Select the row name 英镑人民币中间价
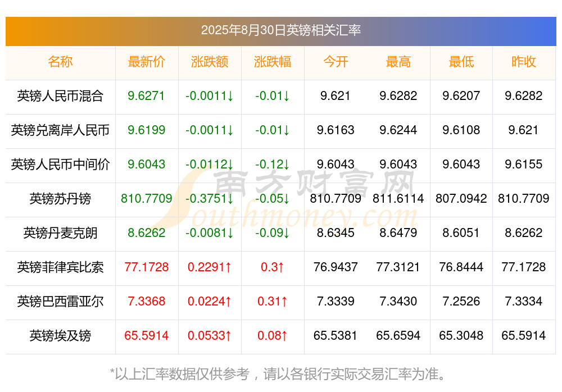 [x=60, y=165]
